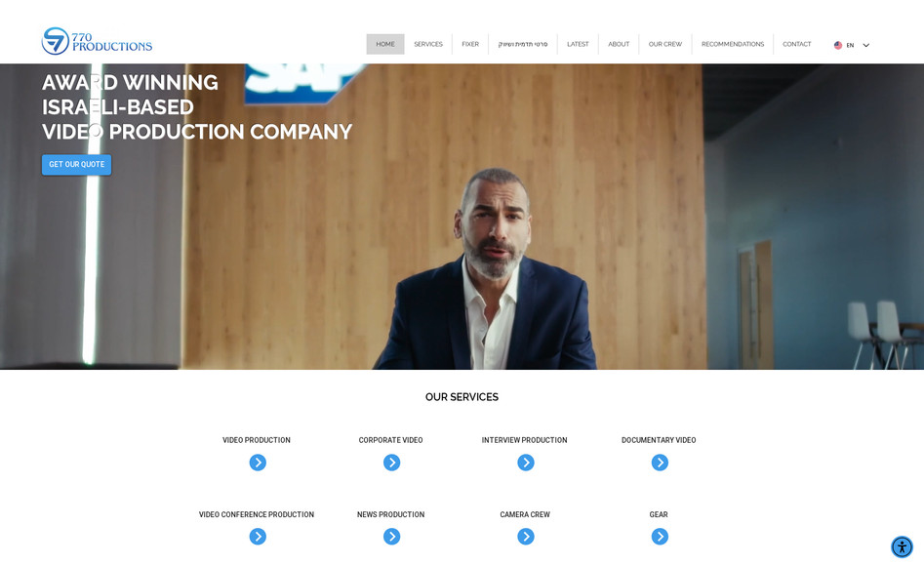Open the Services menu item

(428, 44)
